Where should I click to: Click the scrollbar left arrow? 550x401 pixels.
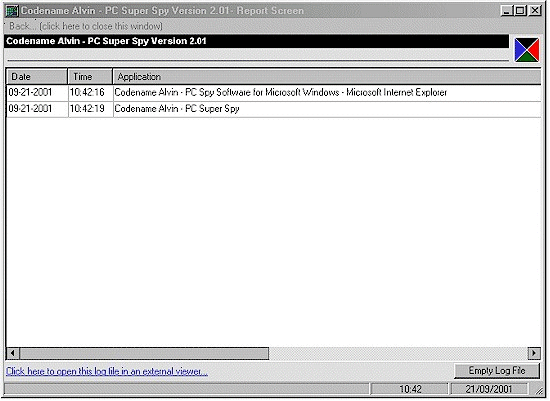[x=13, y=353]
